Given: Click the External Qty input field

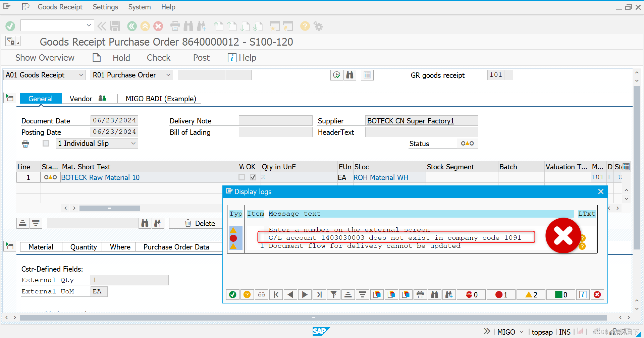Looking at the screenshot, I should (x=129, y=280).
